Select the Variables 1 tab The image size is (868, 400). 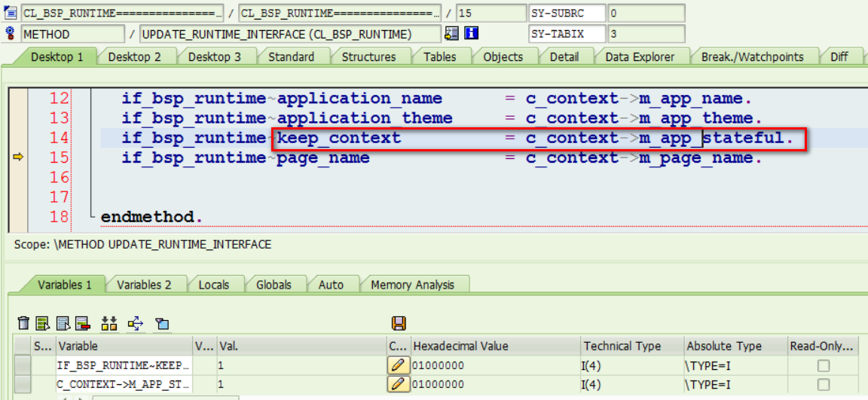pyautogui.click(x=65, y=285)
